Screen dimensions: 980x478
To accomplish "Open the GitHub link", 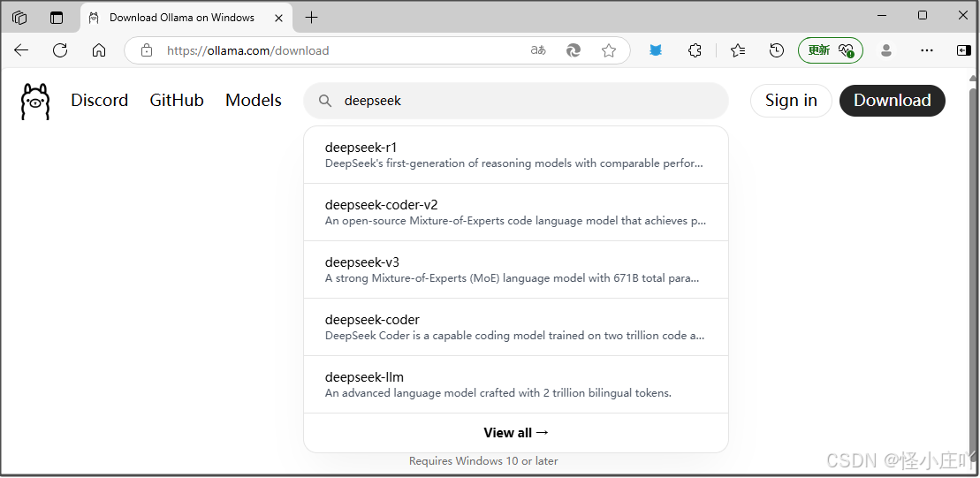I will tap(177, 101).
